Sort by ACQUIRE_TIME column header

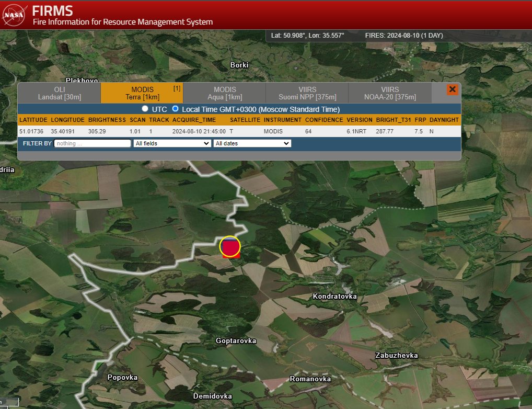[194, 120]
